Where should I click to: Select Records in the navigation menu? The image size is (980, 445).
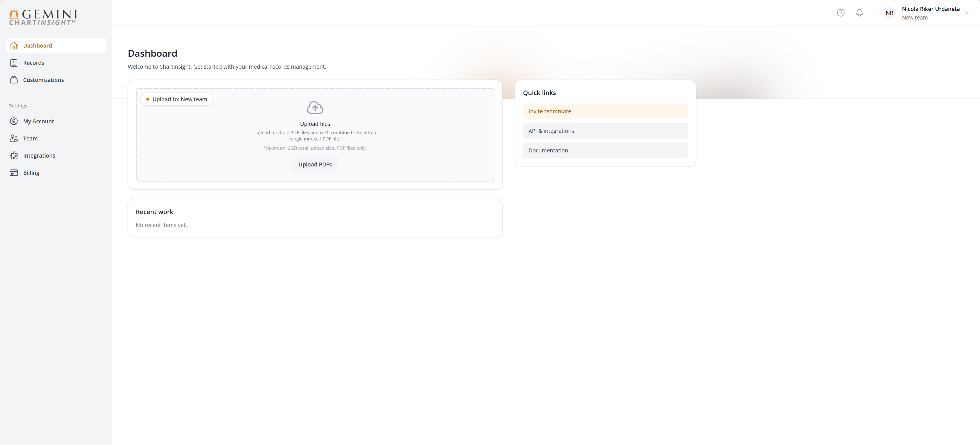(34, 62)
